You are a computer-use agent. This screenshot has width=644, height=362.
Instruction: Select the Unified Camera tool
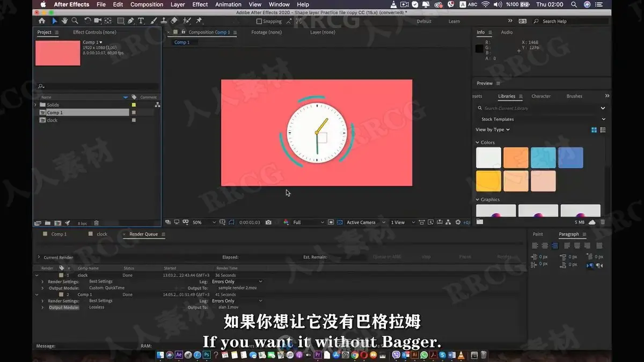coord(98,21)
